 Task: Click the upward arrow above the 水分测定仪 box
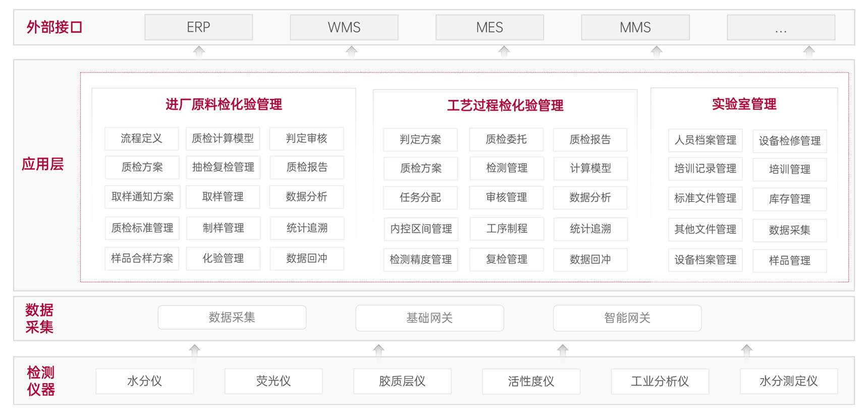[747, 349]
